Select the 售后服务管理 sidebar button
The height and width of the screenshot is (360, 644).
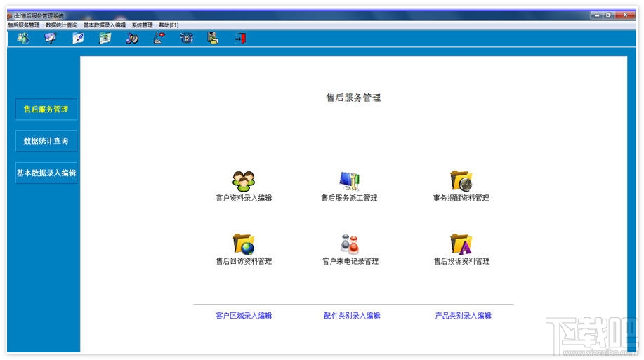click(x=46, y=109)
